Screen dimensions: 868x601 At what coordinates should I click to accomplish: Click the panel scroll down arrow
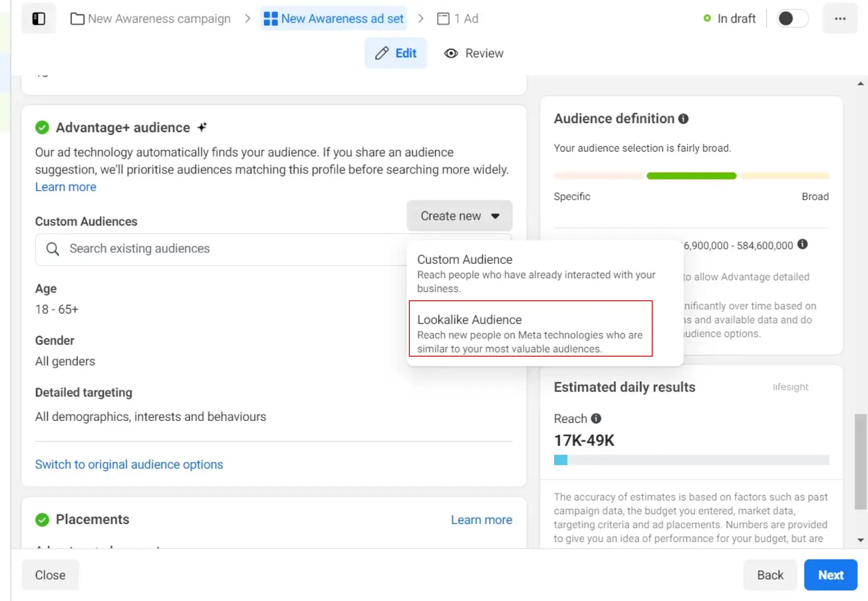click(x=860, y=540)
